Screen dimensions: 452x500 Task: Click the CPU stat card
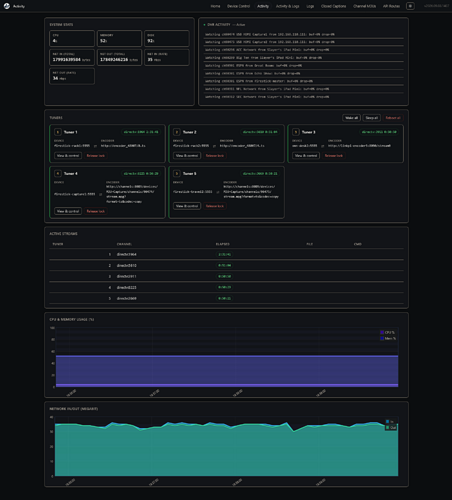(72, 38)
